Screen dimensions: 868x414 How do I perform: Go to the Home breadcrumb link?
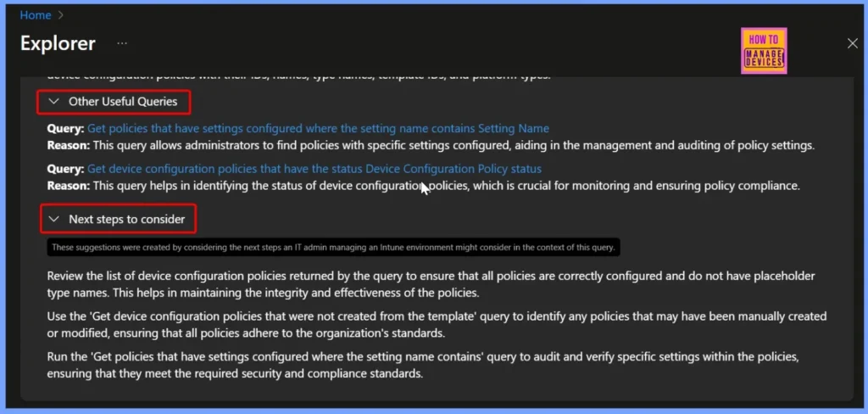click(36, 15)
